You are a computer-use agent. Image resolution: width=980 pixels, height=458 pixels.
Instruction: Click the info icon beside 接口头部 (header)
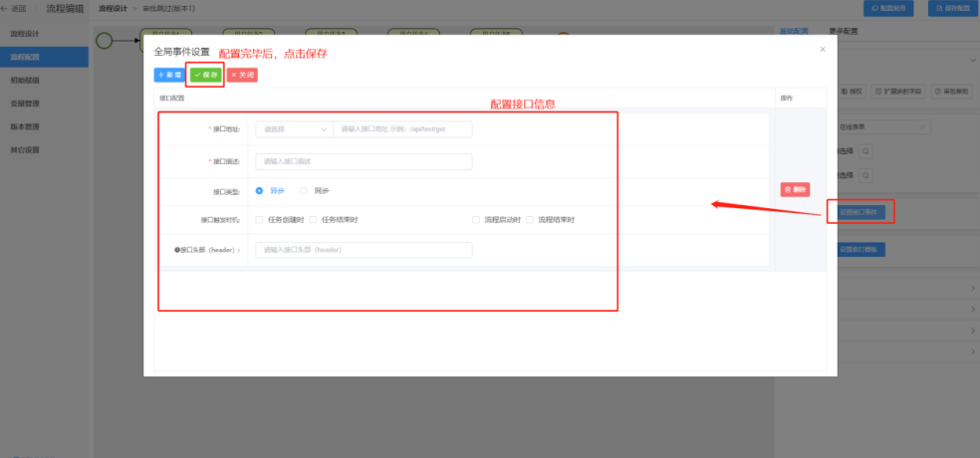tap(177, 250)
